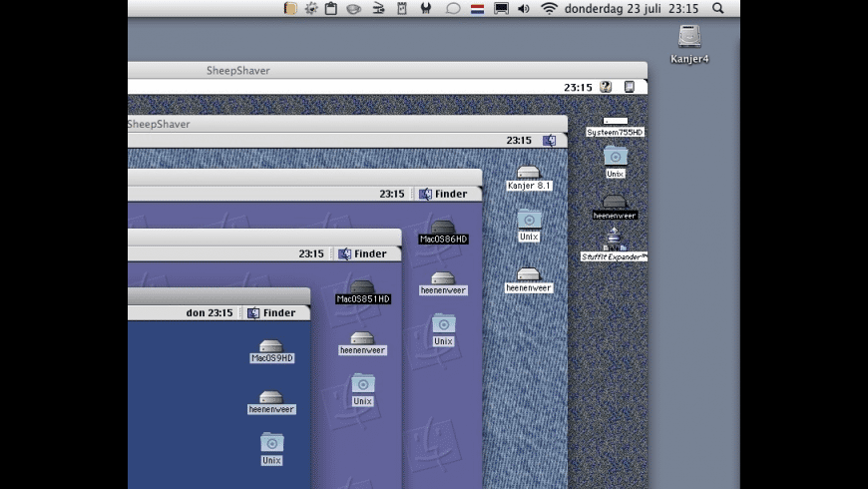868x489 pixels.
Task: Open the Systeem755HD disk icon
Action: [x=615, y=123]
